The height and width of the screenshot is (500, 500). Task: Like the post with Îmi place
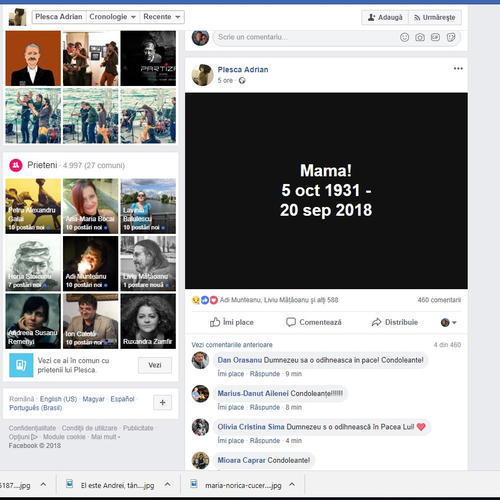(232, 322)
